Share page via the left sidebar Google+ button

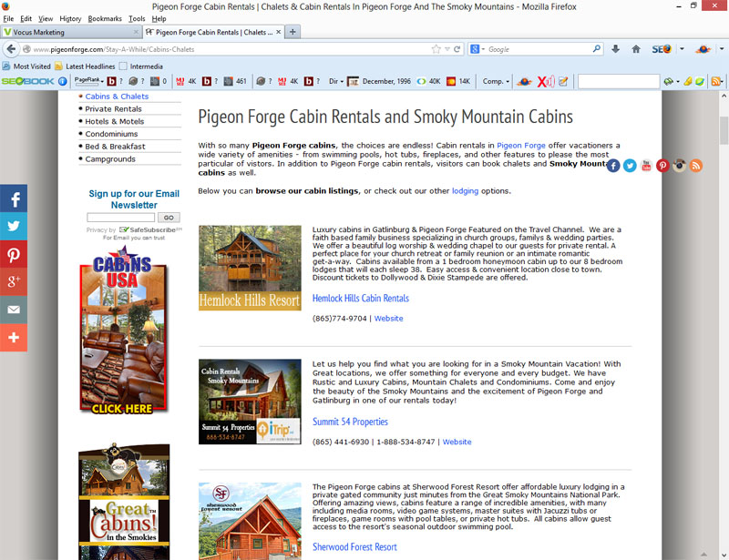point(14,281)
